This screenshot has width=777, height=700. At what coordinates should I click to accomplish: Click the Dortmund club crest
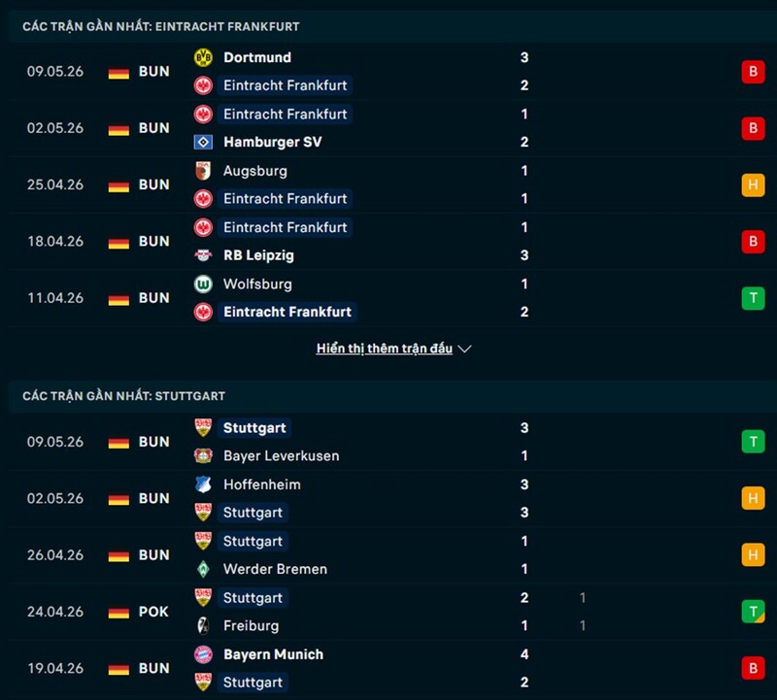point(203,57)
